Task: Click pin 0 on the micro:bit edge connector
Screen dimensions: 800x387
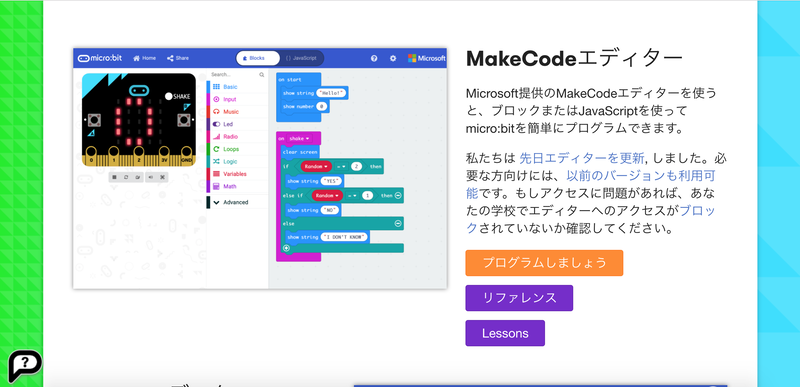Action: click(x=92, y=155)
